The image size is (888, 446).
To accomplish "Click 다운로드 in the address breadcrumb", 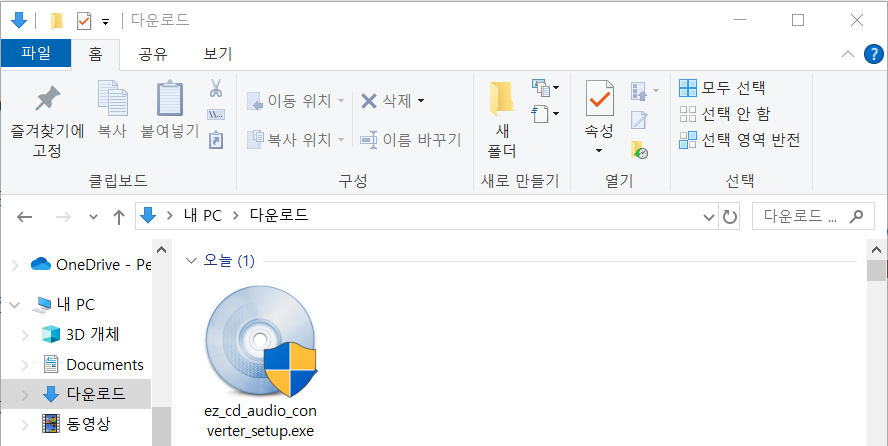I will pyautogui.click(x=279, y=216).
